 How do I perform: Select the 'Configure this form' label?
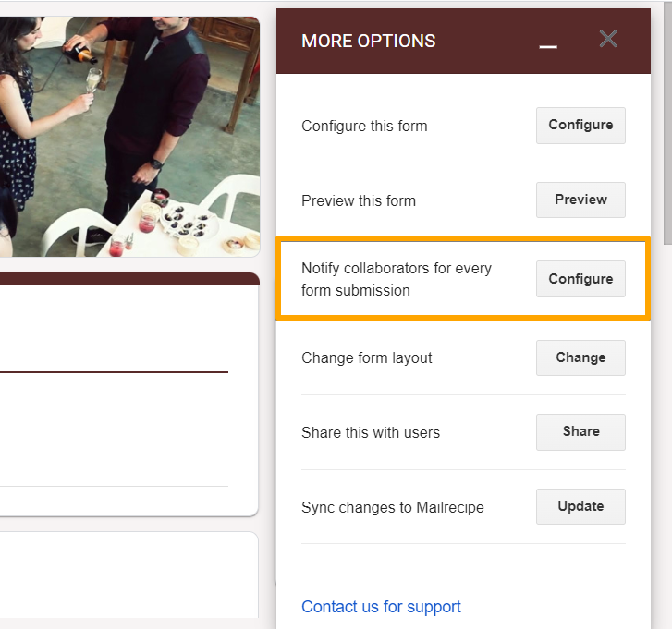(x=364, y=126)
